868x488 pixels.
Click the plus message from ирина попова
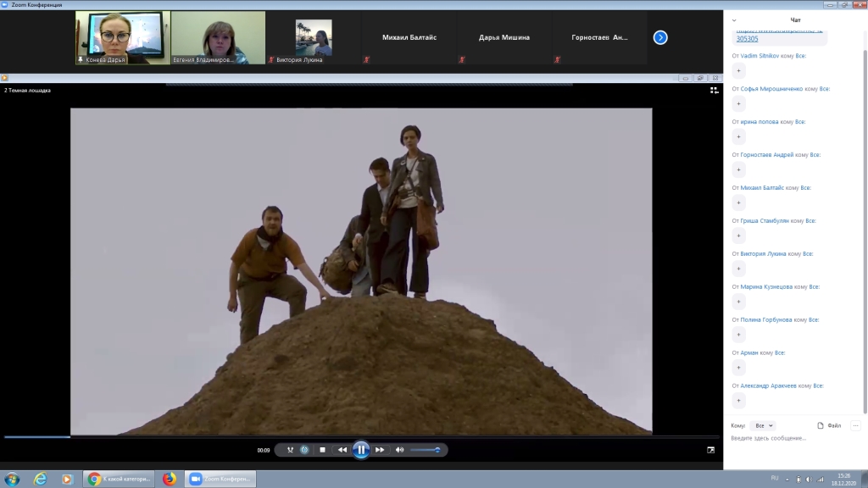[x=738, y=136]
